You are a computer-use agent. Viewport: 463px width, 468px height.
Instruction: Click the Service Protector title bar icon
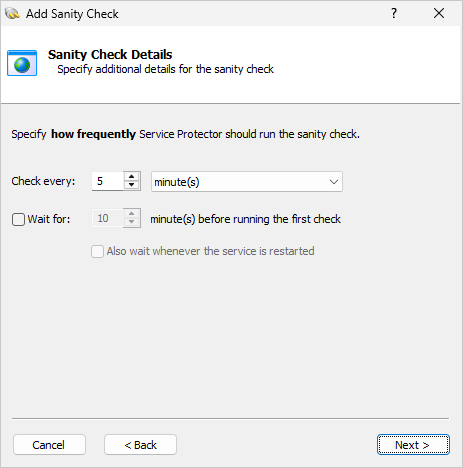point(12,14)
